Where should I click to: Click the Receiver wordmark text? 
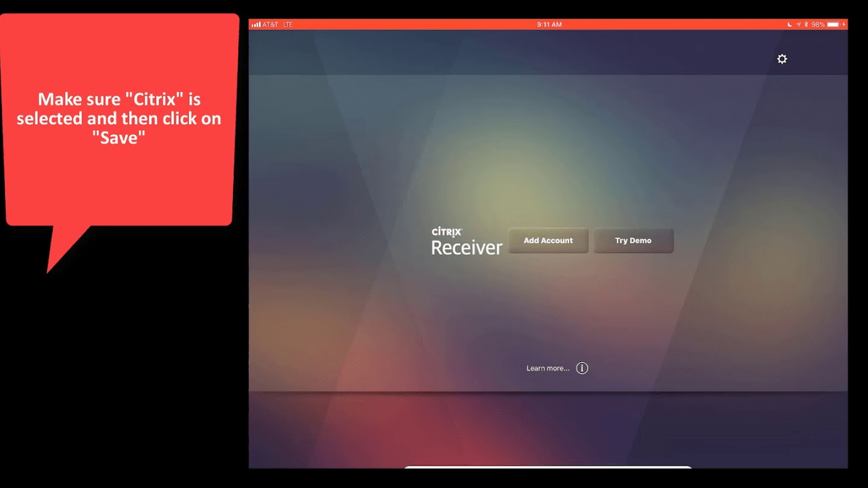coord(467,247)
